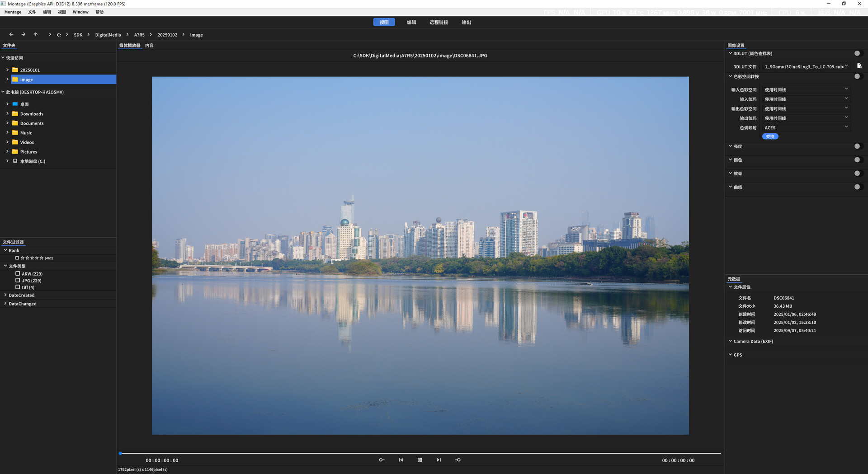Viewport: 868px width, 474px height.
Task: Open the Window menu
Action: coord(80,12)
